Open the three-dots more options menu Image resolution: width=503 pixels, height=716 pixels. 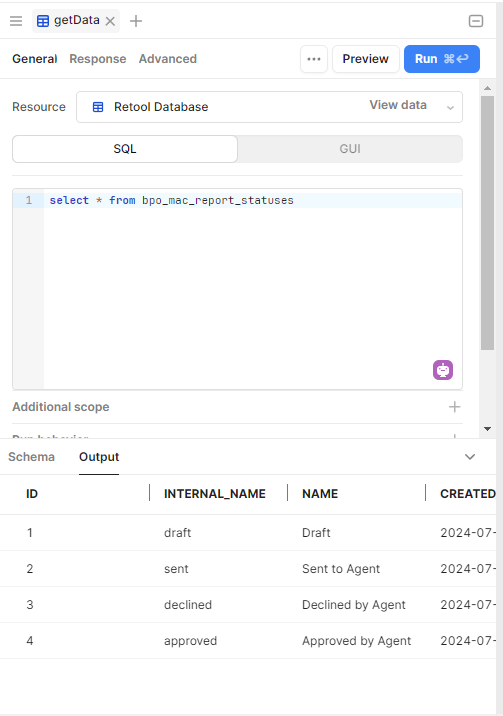[x=314, y=59]
